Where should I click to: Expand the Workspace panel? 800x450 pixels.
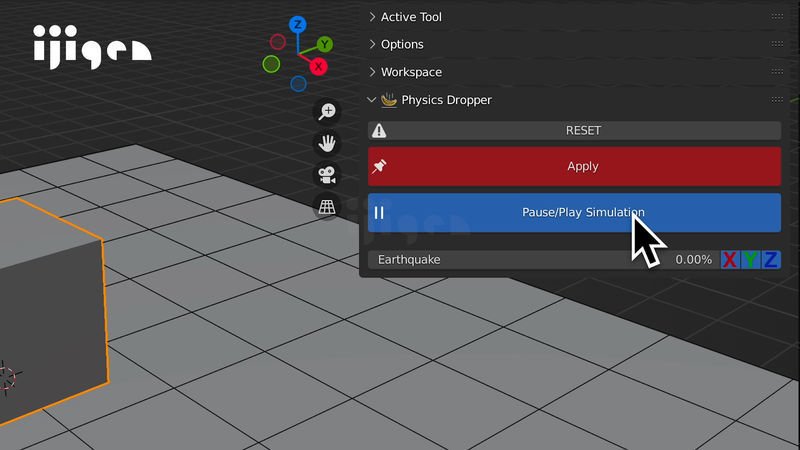[372, 72]
